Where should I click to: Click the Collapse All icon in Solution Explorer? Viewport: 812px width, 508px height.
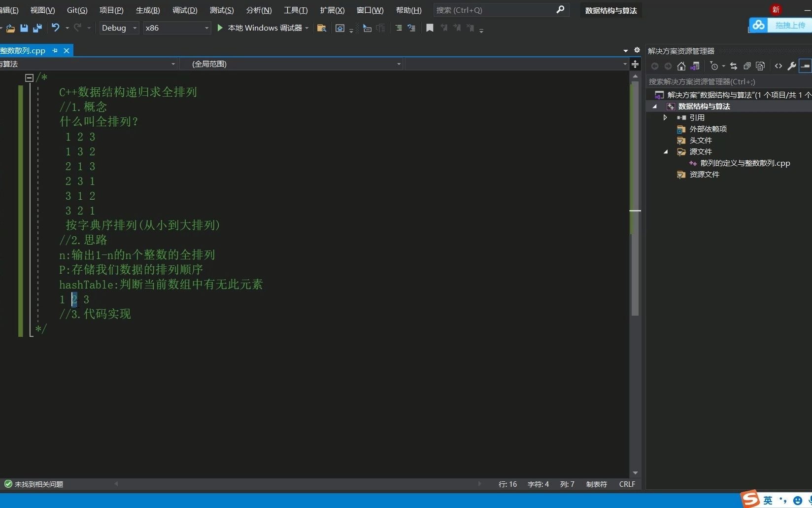pos(747,66)
